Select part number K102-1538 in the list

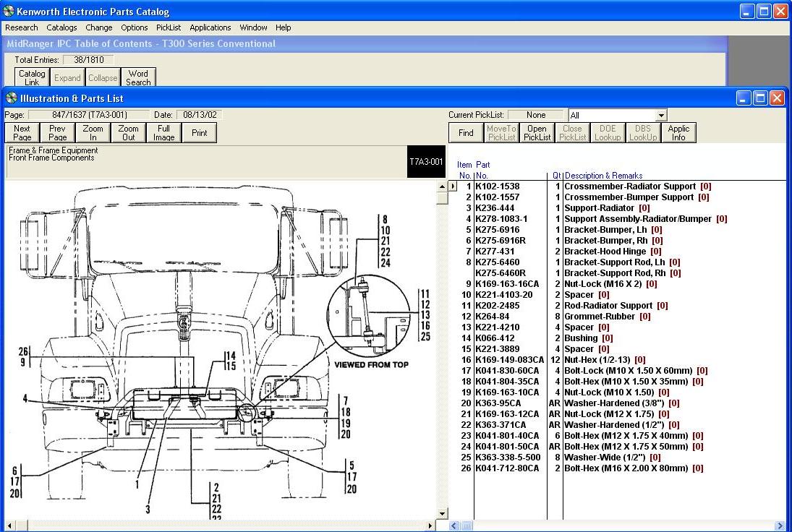click(506, 186)
